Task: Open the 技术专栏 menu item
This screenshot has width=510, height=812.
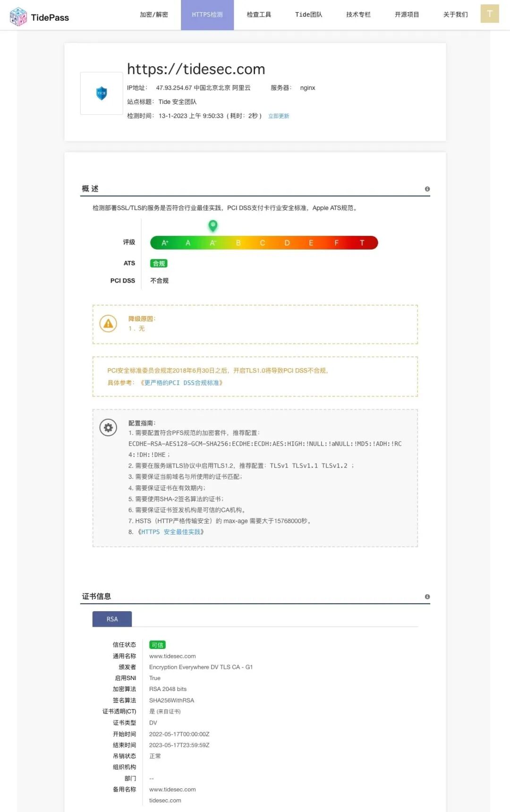Action: [358, 15]
